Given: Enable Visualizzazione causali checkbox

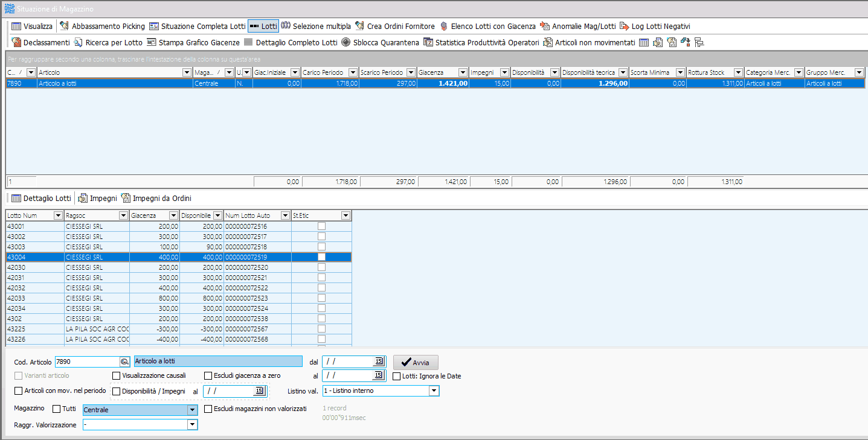Looking at the screenshot, I should click(x=117, y=375).
